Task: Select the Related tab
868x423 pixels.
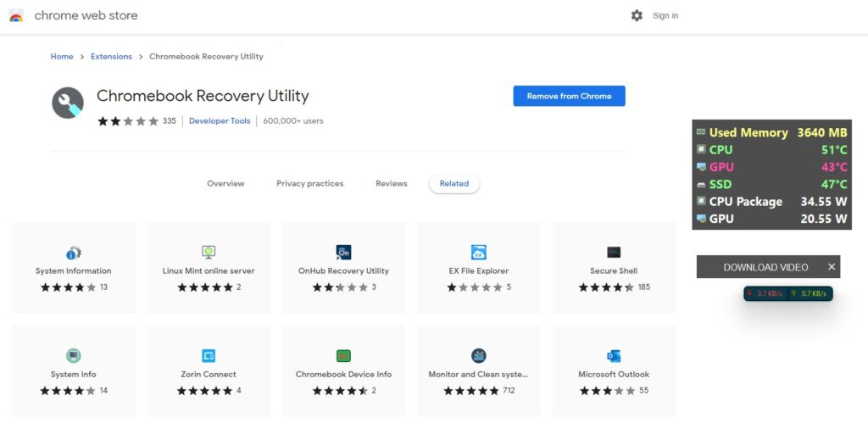Action: click(x=454, y=184)
